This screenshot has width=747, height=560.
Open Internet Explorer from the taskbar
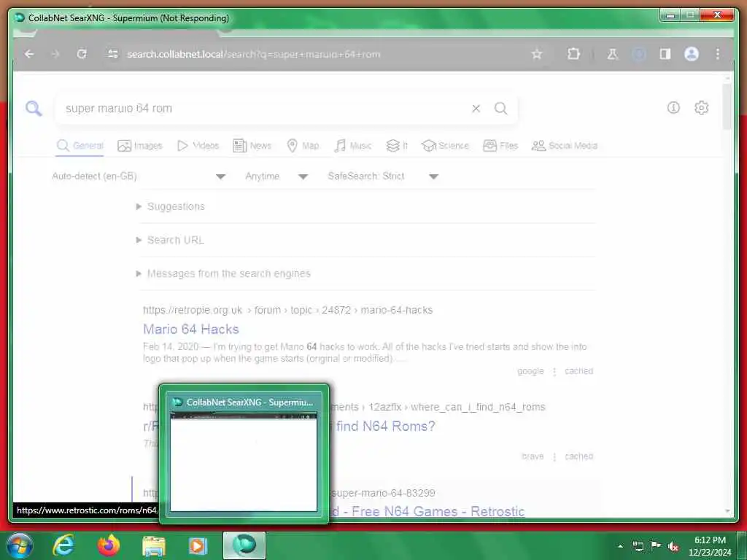64,545
